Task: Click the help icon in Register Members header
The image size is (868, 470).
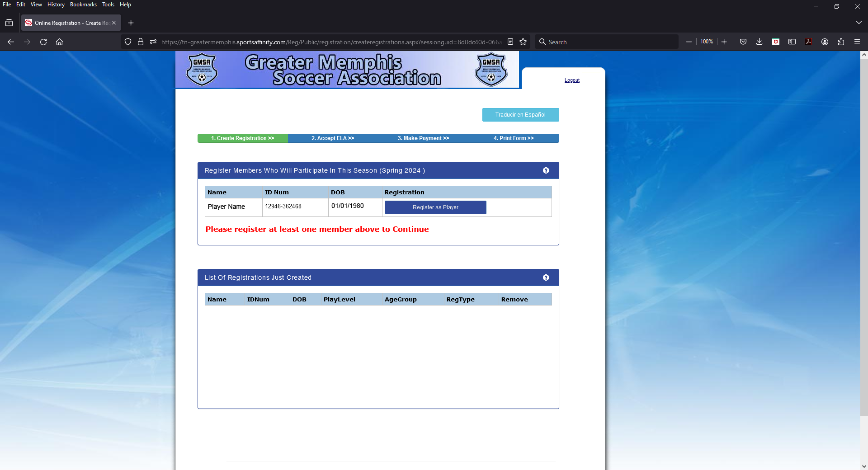Action: click(x=546, y=170)
